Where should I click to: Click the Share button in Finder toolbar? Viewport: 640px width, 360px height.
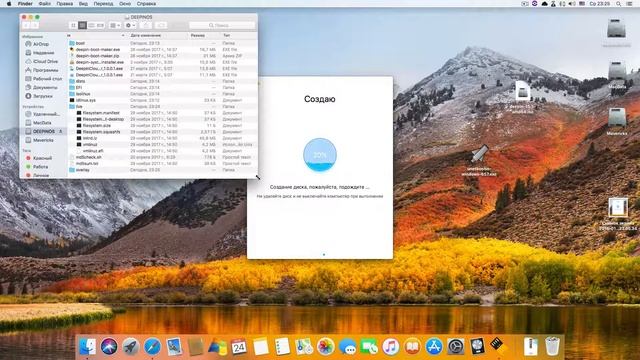146,25
